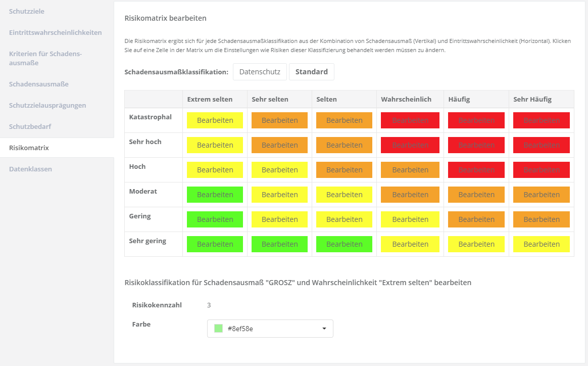Edit Moderat / Sehr selten yellow cell
The width and height of the screenshot is (588, 366).
coord(279,195)
